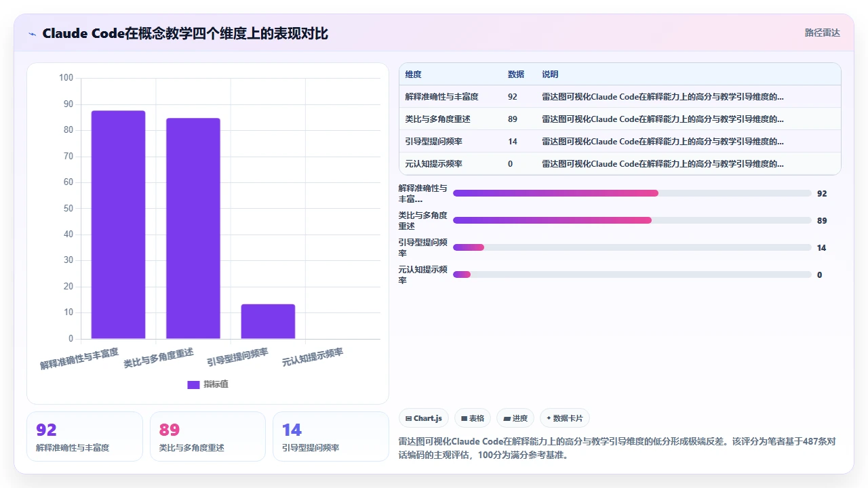The image size is (868, 488).
Task: Select the 元认知提示频率 table row cell
Action: coord(433,164)
